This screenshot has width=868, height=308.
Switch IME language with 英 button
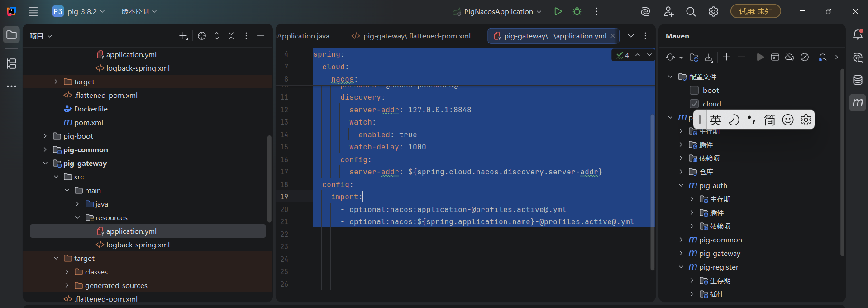click(715, 120)
